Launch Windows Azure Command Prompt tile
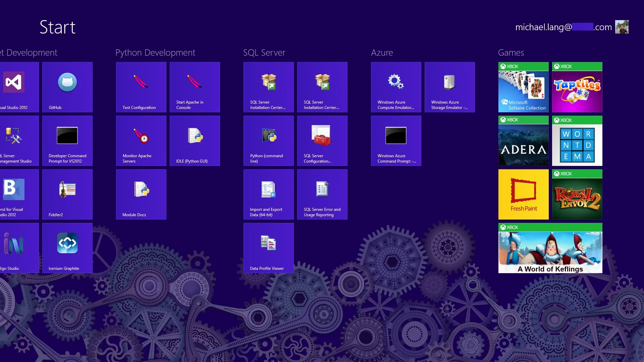Viewport: 644px width, 362px height. [x=396, y=141]
